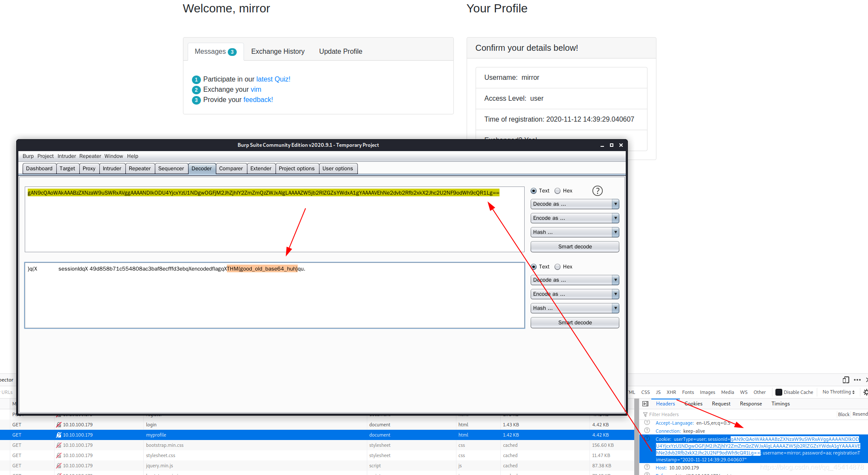The image size is (868, 475).
Task: Select Hex radio for the top decoder input
Action: 557,191
